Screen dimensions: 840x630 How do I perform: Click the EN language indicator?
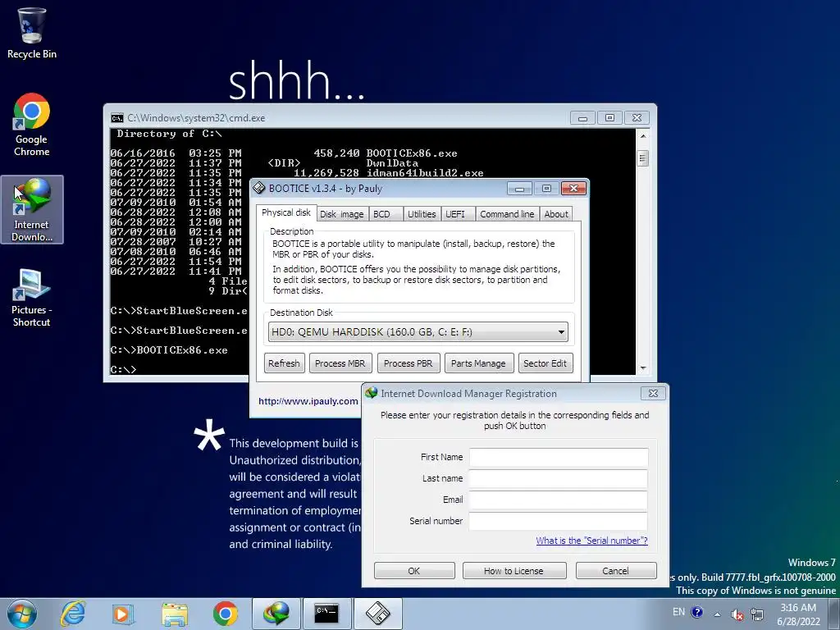coord(678,612)
